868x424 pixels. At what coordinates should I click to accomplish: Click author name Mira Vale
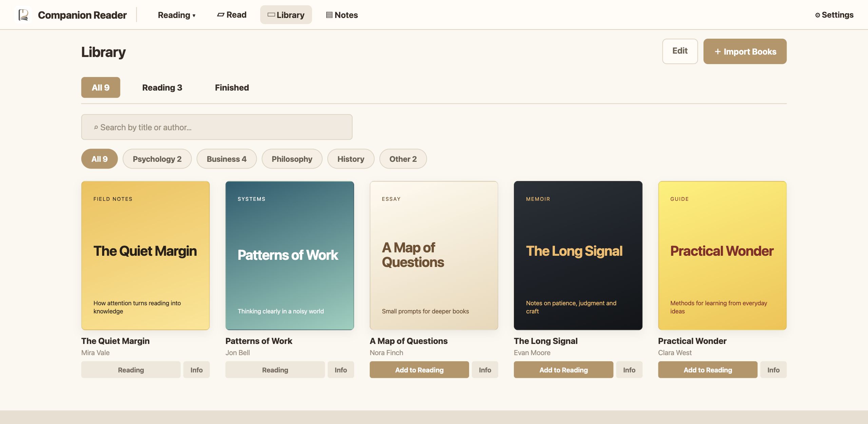pos(95,352)
